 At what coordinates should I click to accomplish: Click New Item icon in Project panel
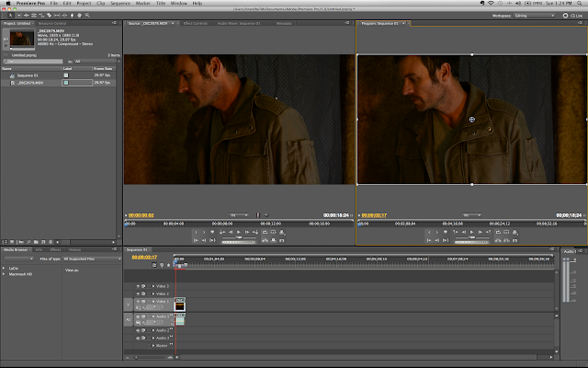43,242
